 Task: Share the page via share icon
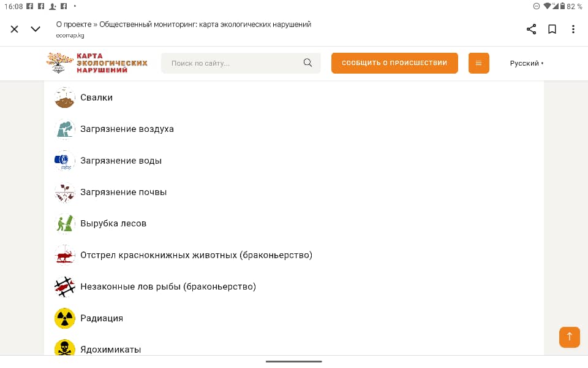(x=531, y=29)
